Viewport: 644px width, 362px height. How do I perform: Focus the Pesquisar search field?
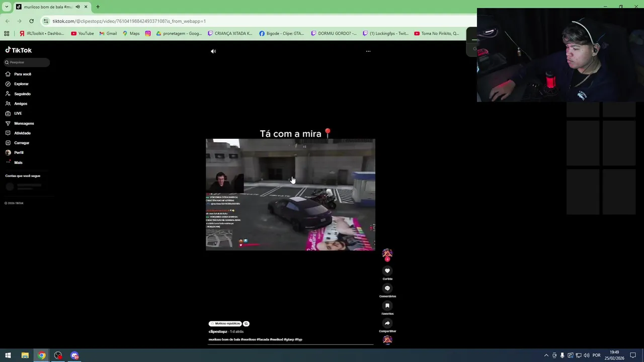27,62
